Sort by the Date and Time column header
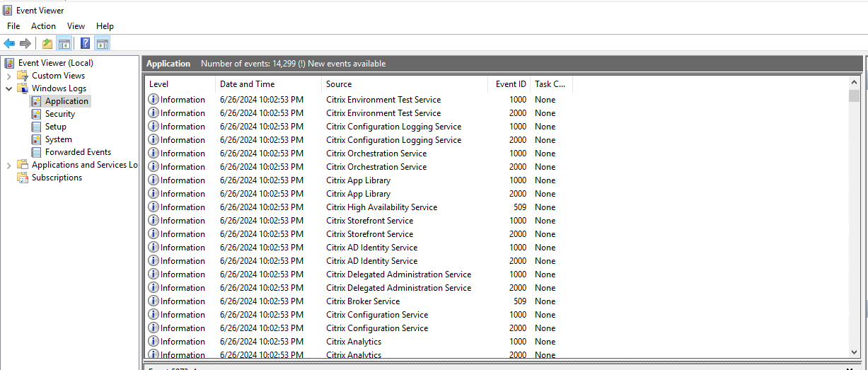The image size is (868, 370). tap(268, 84)
